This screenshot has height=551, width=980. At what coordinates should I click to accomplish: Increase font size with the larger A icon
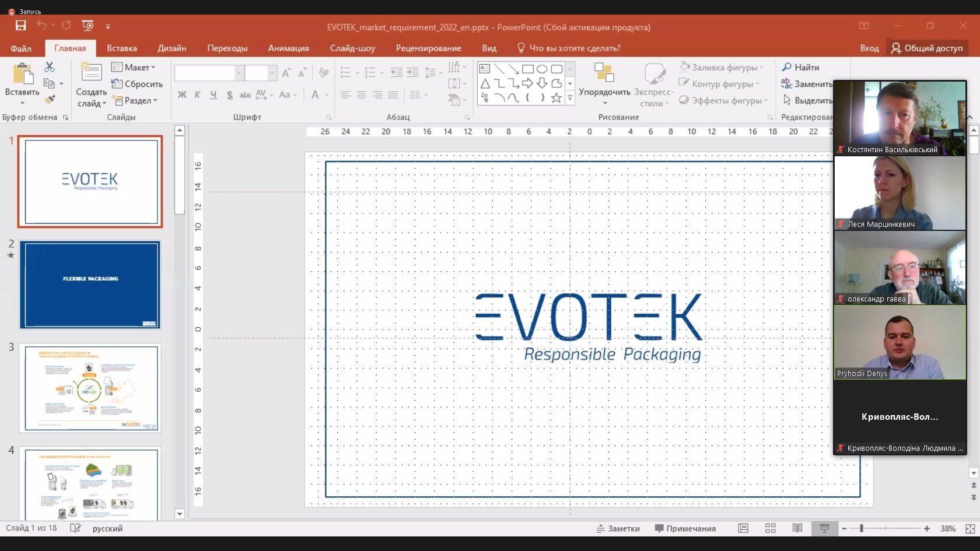click(286, 73)
